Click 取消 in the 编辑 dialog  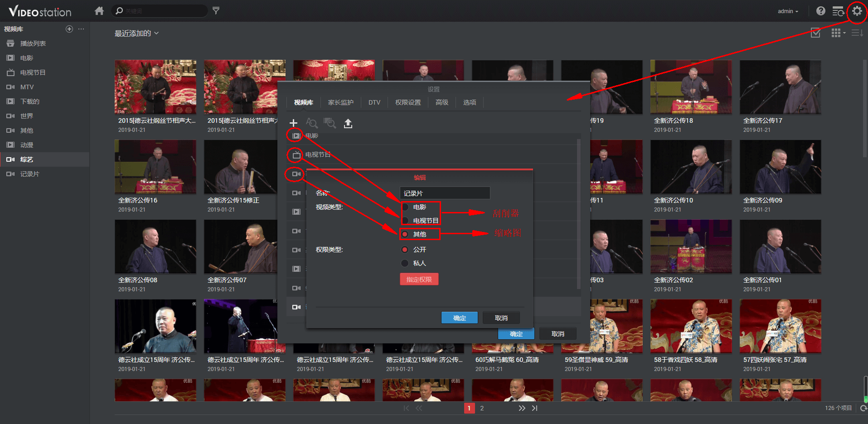(x=501, y=318)
